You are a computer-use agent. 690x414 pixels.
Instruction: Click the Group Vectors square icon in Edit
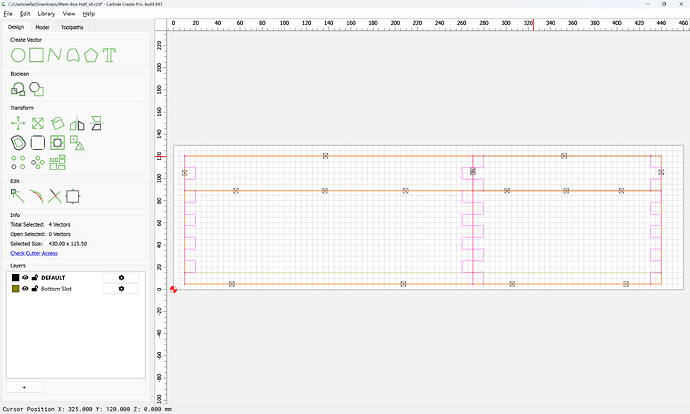[73, 196]
